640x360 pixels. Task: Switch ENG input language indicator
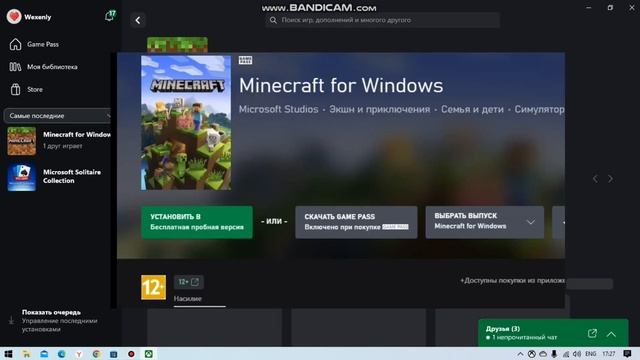(590, 354)
